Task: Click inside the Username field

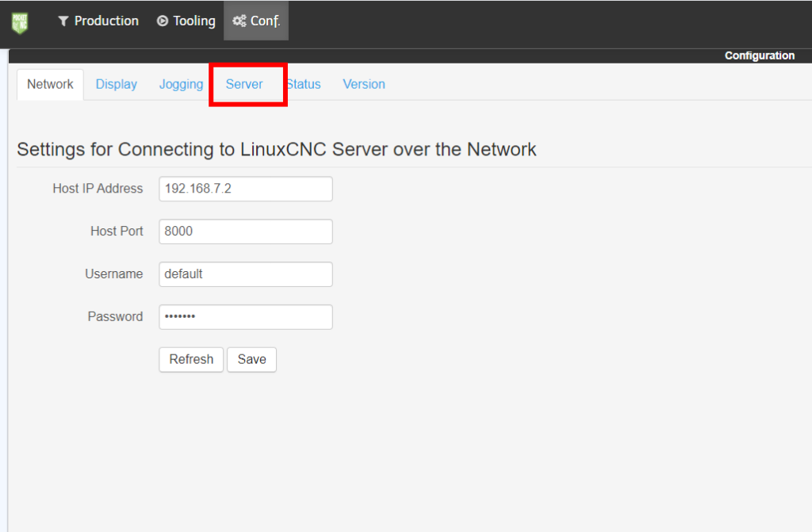Action: [x=245, y=274]
